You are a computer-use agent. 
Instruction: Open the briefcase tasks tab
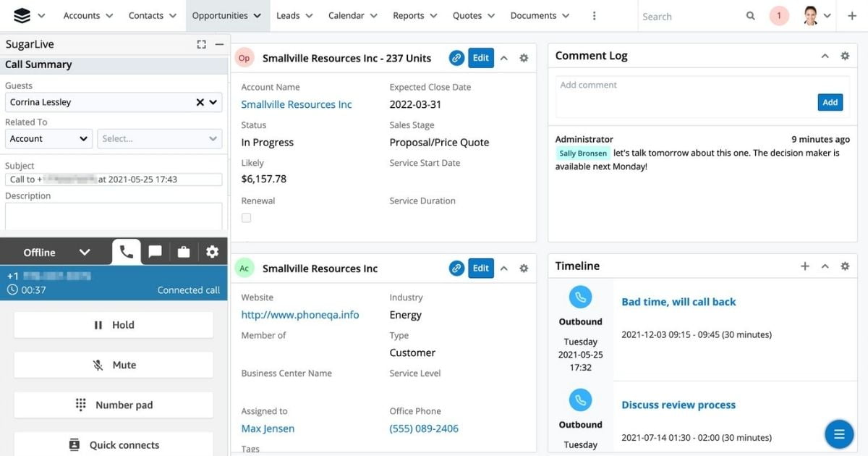(184, 252)
